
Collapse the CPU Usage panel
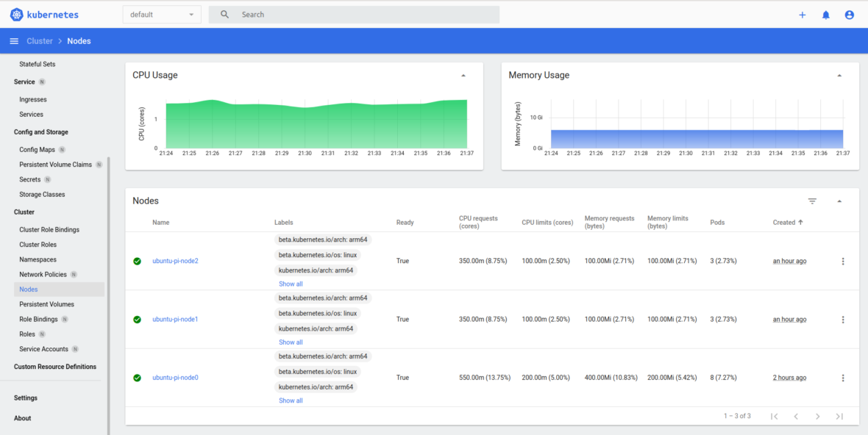(463, 75)
